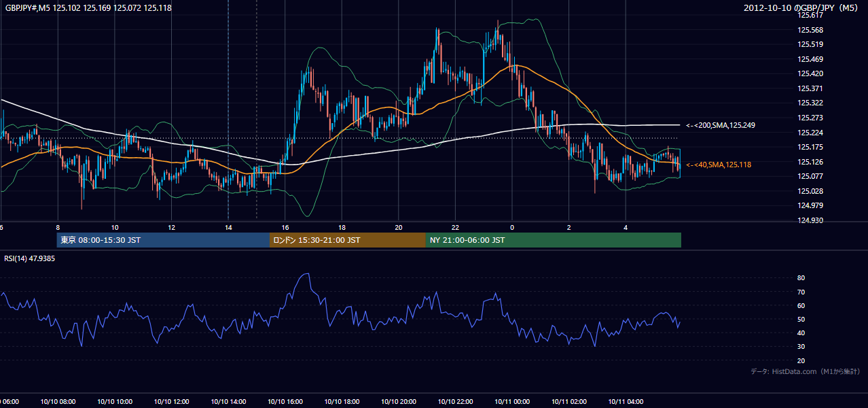Click hour label 18 under price chart
868x408 pixels.
[x=342, y=228]
